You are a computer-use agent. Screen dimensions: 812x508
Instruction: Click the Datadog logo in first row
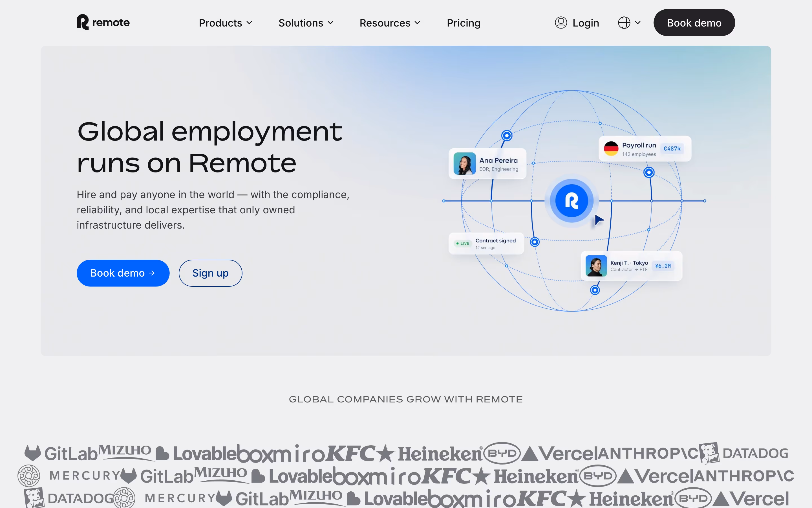(x=743, y=453)
